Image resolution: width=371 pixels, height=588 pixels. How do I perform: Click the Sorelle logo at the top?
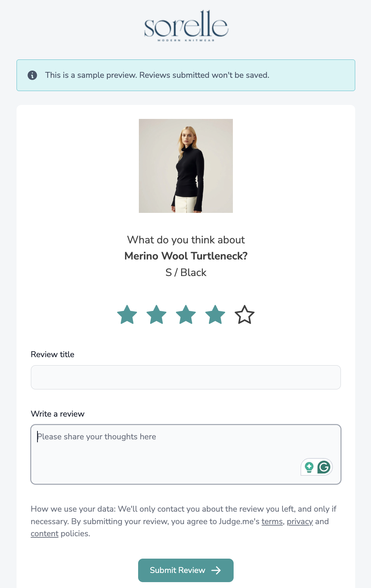coord(186,25)
